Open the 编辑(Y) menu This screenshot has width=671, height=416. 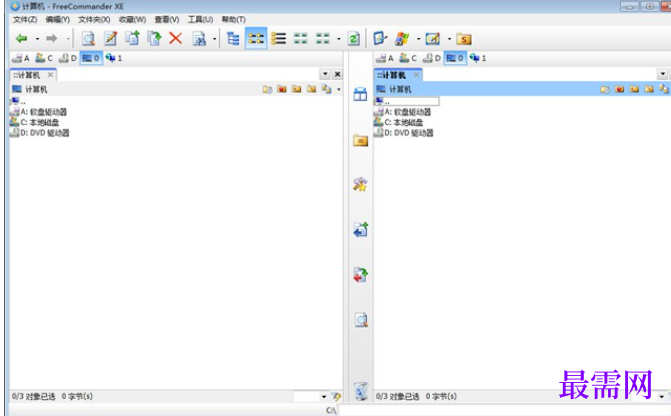[x=57, y=20]
